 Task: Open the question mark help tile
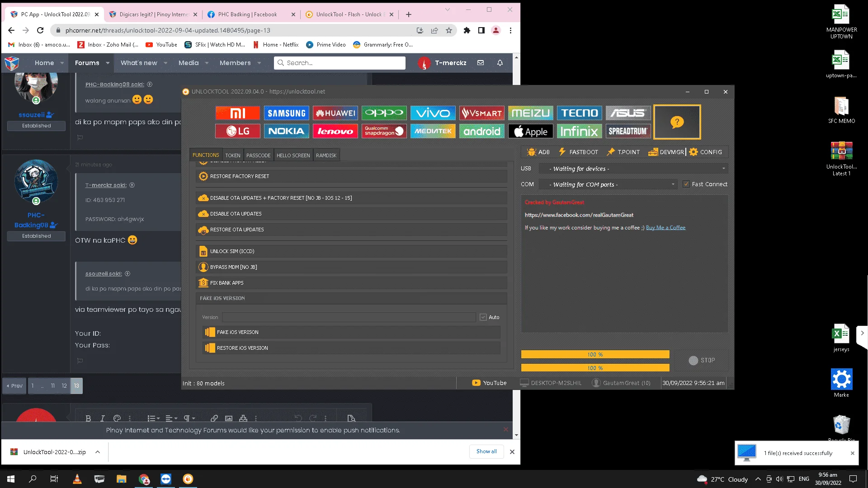coord(677,122)
